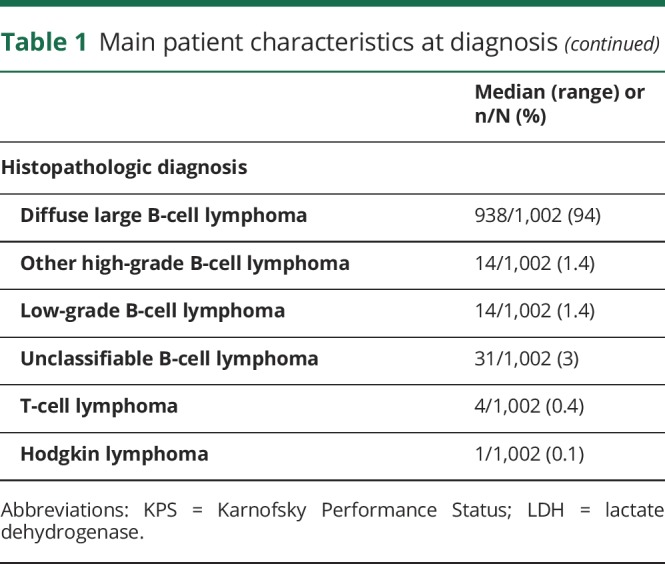Click the "Other high-grade B-cell lymphoma" row label
Viewport: 665px width, 564px height.
[x=185, y=263]
